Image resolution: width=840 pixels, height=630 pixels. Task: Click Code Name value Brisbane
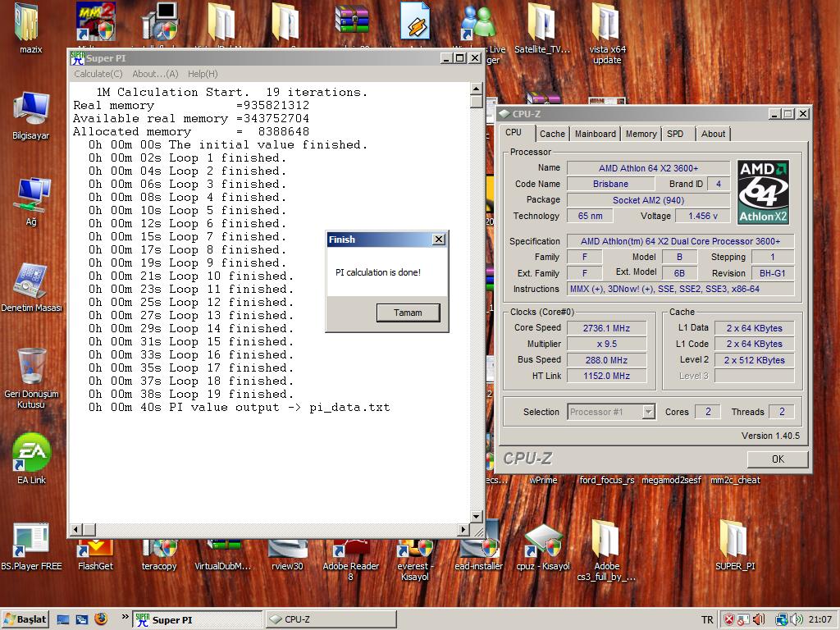[x=610, y=184]
